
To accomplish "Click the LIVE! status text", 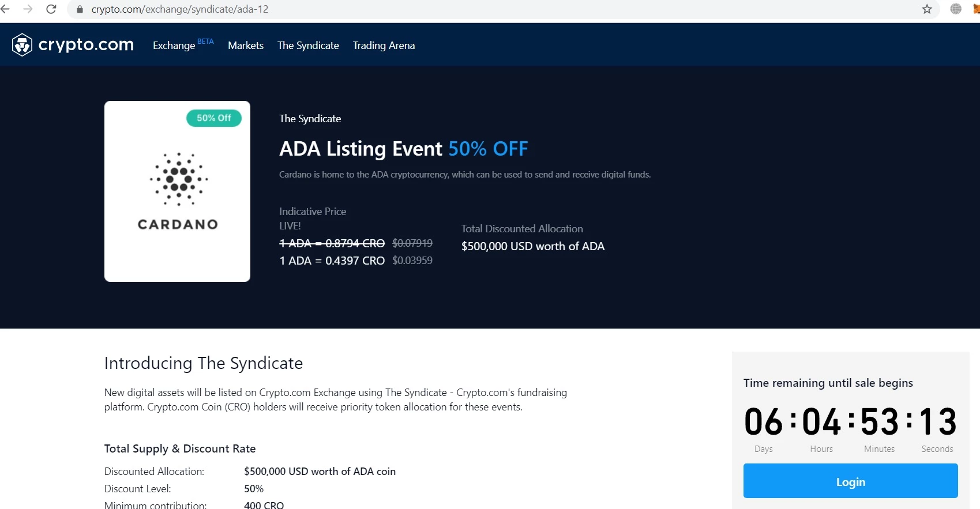I will click(x=290, y=226).
